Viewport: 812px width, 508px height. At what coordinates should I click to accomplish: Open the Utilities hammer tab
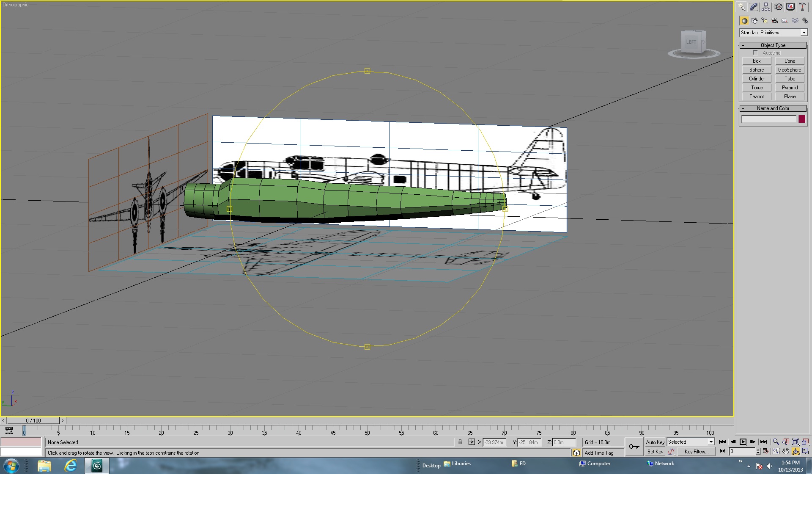tap(802, 7)
